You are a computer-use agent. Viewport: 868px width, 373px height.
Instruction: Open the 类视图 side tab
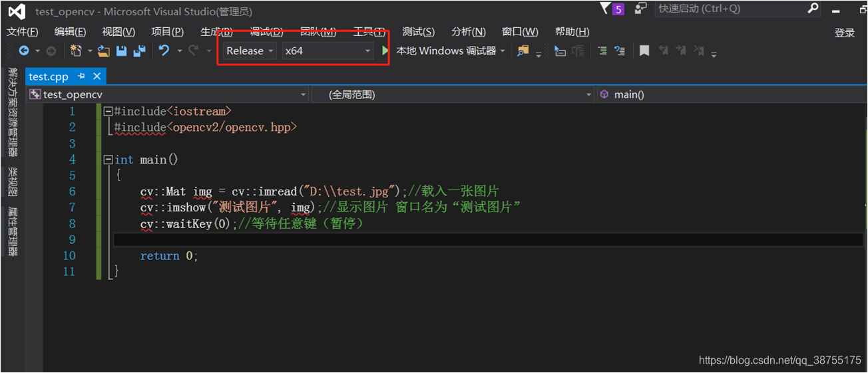[x=12, y=182]
